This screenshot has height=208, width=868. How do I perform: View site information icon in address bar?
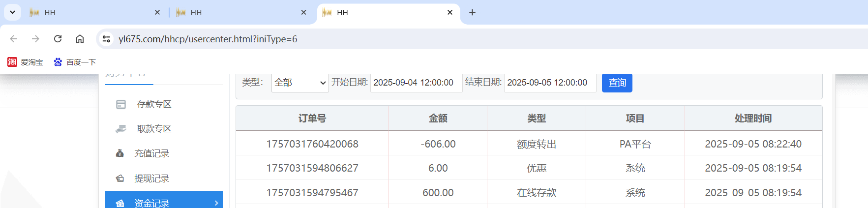point(106,39)
